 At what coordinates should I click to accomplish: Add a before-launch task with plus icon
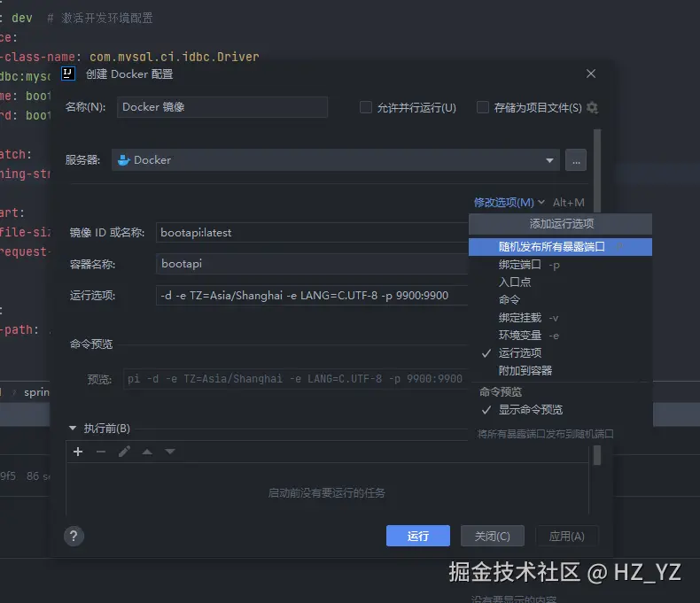[x=78, y=452]
